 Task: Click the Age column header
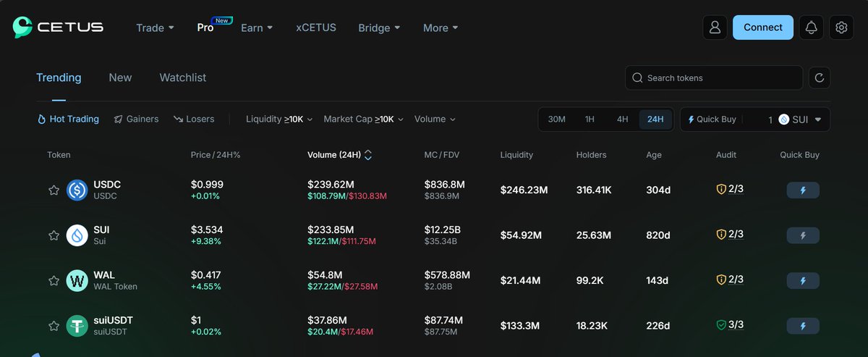[x=654, y=155]
